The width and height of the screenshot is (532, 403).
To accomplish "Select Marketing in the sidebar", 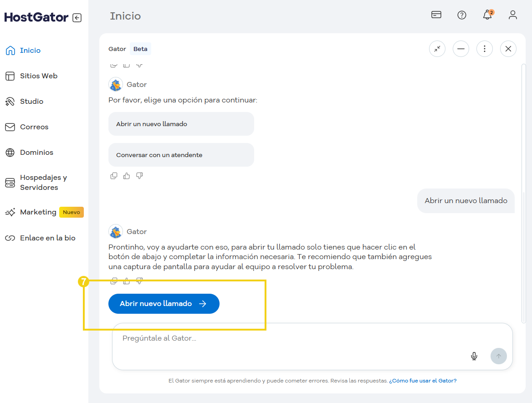I will click(38, 212).
